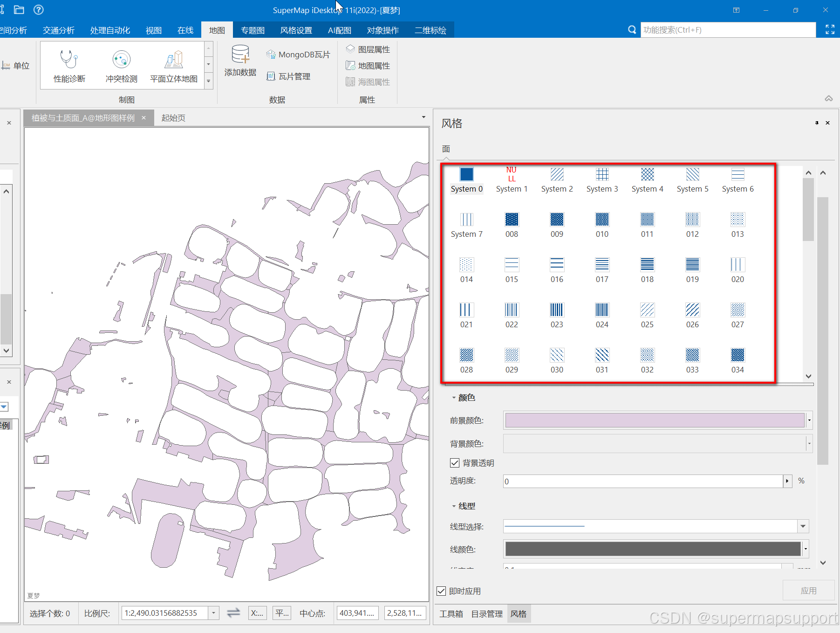Screen dimensions: 840x633
Task: Select fill symbol 016
Action: (x=557, y=270)
